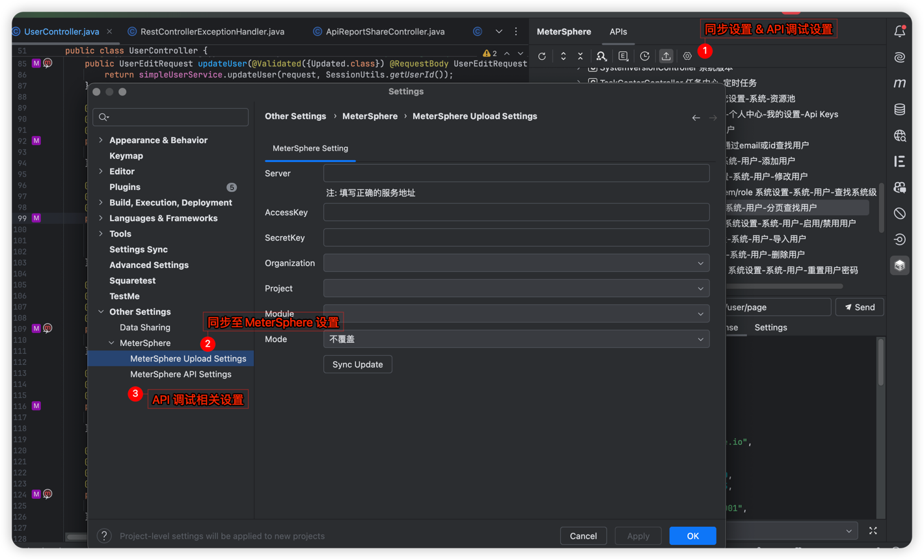Image resolution: width=924 pixels, height=560 pixels.
Task: Collapse the Other Settings node
Action: pos(101,312)
